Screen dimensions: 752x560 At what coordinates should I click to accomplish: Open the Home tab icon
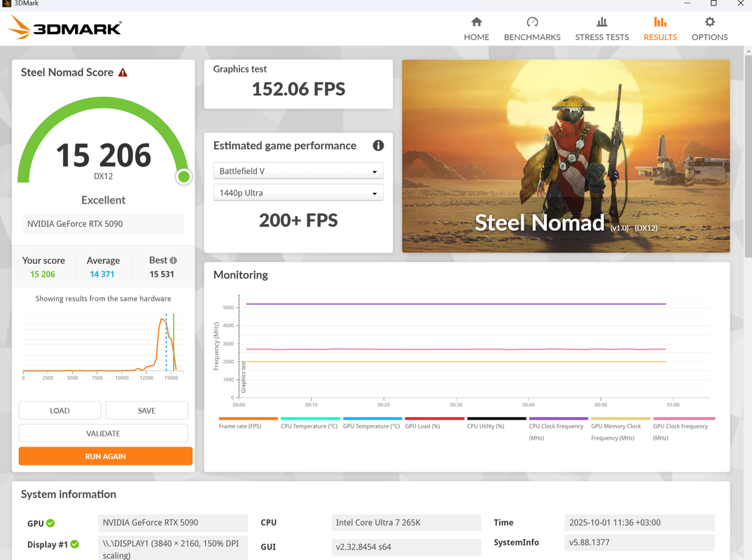click(476, 22)
